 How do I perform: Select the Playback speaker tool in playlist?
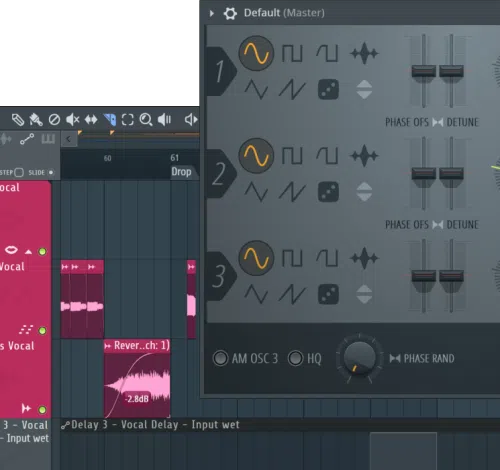click(164, 119)
